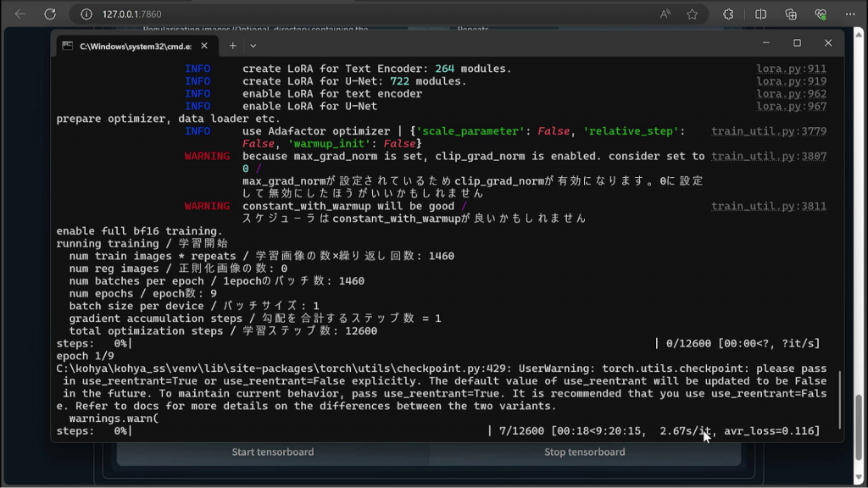Screen dimensions: 868x488
Task: Click train_util.py:3807 source link
Action: pos(769,157)
